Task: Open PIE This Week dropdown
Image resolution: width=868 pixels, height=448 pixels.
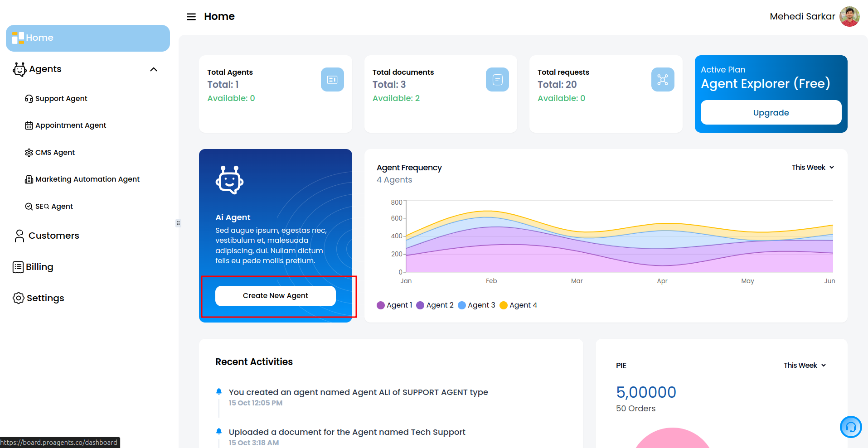Action: point(805,366)
